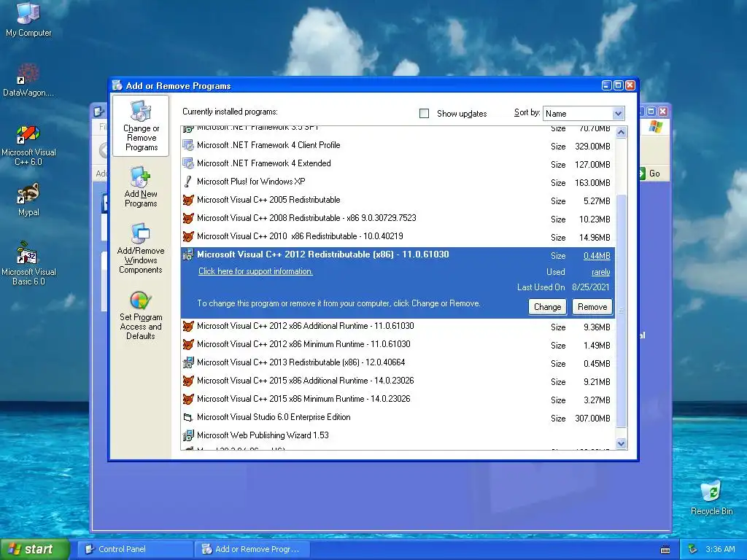The height and width of the screenshot is (560, 747).
Task: Click the Visual Studio 6.0 Enterprise Edition icon
Action: (188, 417)
